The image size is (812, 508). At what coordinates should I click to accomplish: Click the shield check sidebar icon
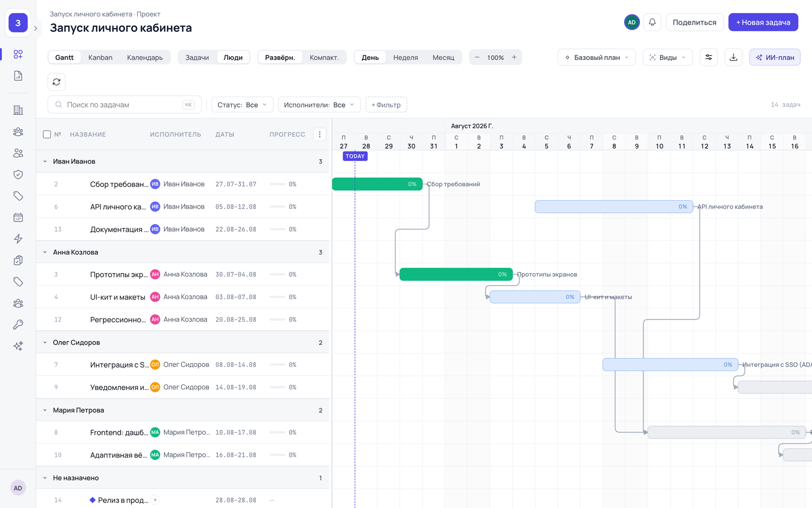[18, 174]
